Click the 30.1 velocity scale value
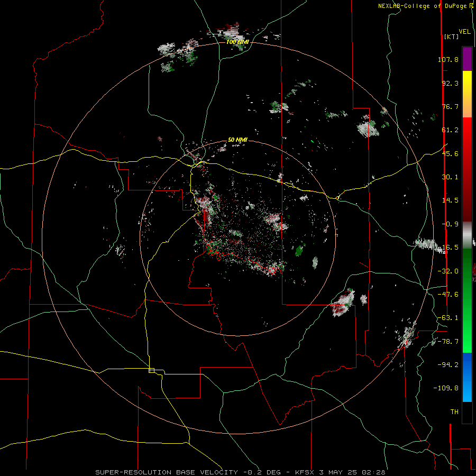This screenshot has width=476, height=476. (x=450, y=177)
